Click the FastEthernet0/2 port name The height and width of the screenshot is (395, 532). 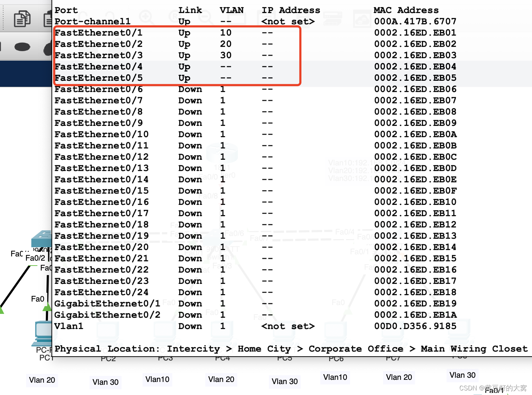(x=99, y=44)
